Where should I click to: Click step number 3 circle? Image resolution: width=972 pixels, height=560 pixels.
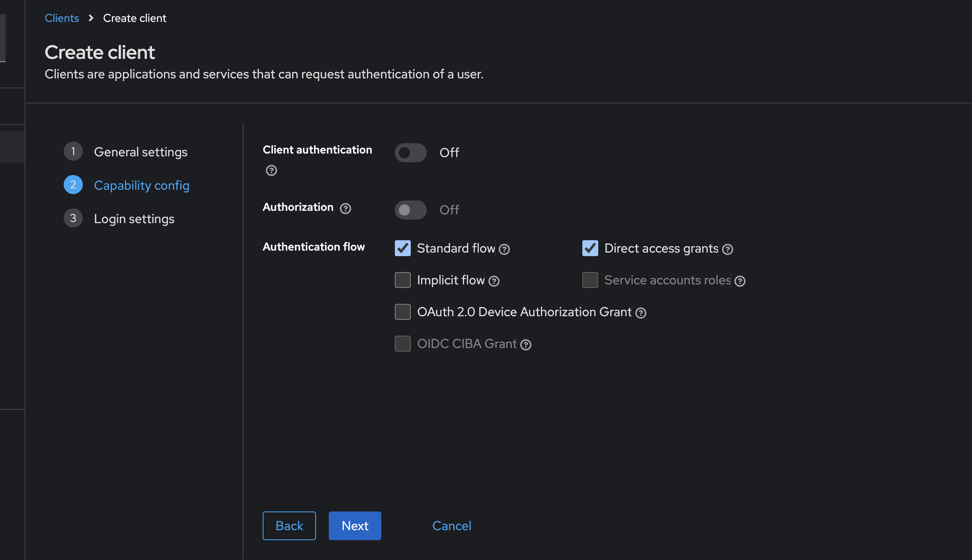[x=73, y=218]
